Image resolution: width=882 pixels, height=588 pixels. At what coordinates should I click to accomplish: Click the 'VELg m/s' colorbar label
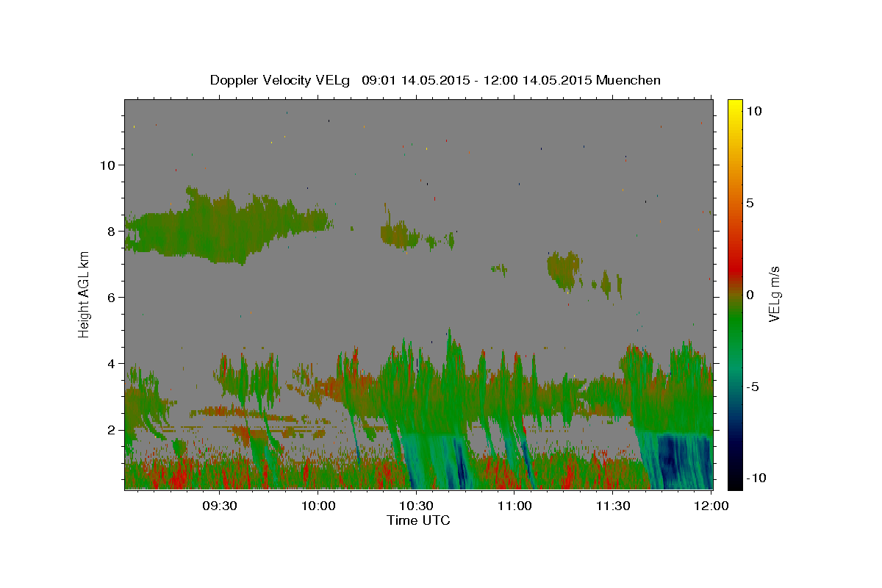click(x=774, y=294)
